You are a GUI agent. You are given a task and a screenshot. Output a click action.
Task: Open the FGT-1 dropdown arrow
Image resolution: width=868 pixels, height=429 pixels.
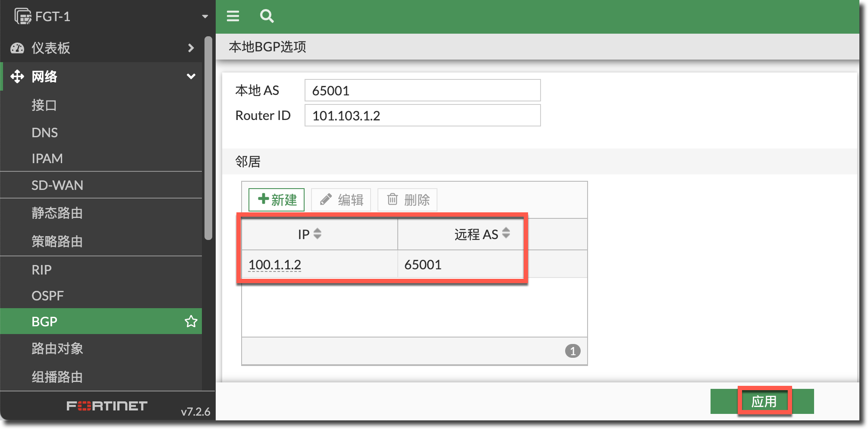[x=205, y=16]
